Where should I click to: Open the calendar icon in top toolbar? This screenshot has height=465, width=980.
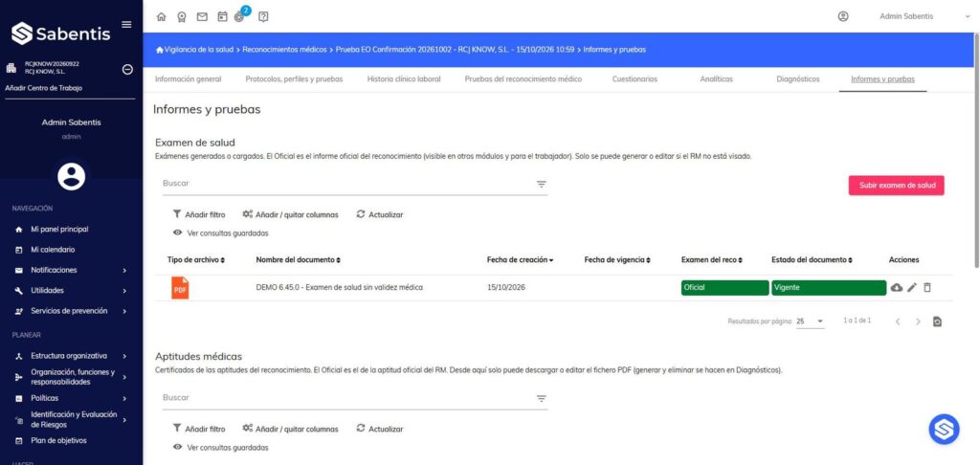click(x=222, y=17)
